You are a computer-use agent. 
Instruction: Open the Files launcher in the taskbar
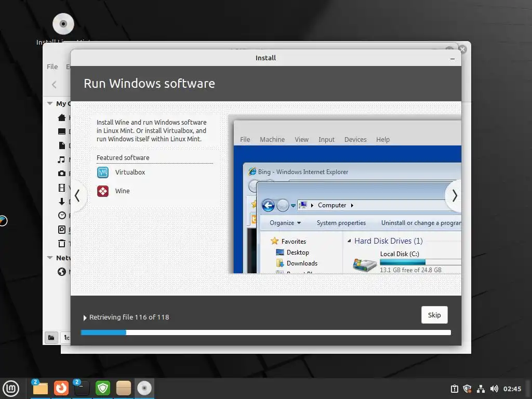point(41,388)
